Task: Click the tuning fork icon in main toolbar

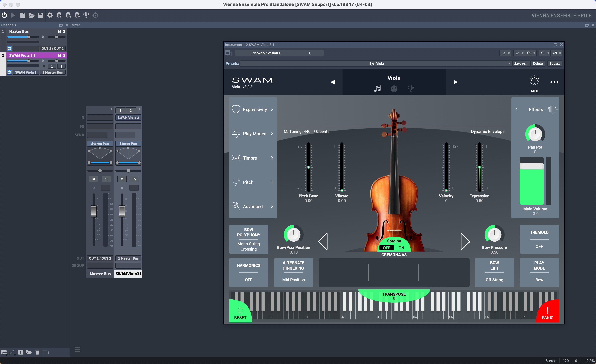Action: coord(86,15)
